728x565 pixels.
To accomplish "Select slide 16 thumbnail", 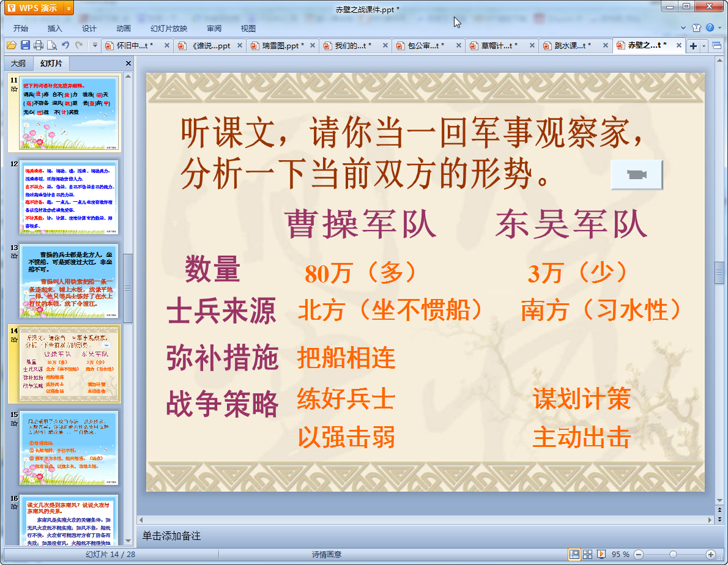I will pyautogui.click(x=69, y=520).
